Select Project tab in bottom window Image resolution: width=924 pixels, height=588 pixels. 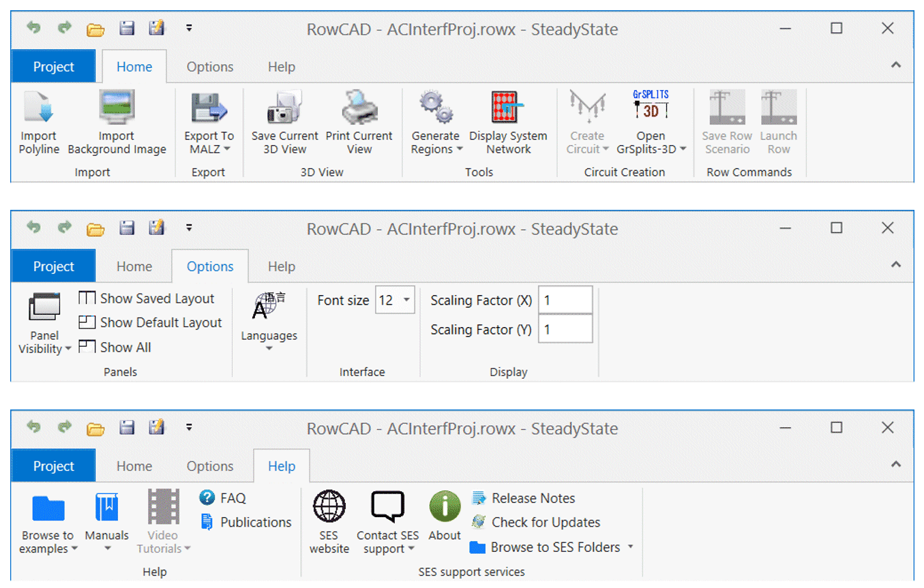click(53, 466)
